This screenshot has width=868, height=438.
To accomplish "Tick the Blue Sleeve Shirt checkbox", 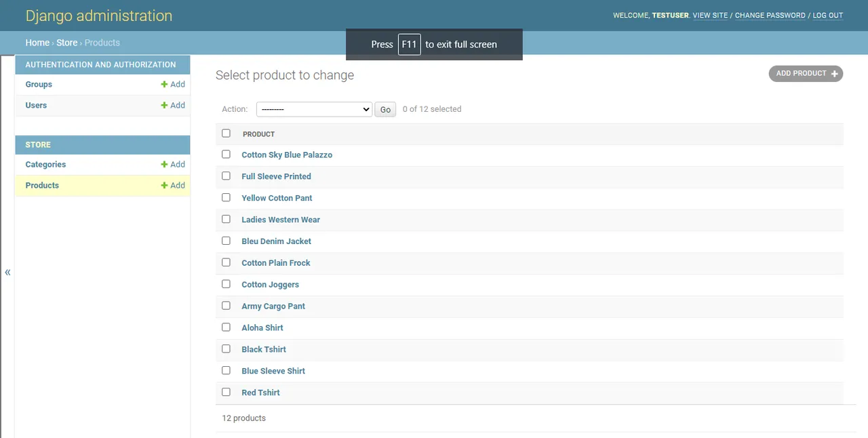I will tap(226, 370).
